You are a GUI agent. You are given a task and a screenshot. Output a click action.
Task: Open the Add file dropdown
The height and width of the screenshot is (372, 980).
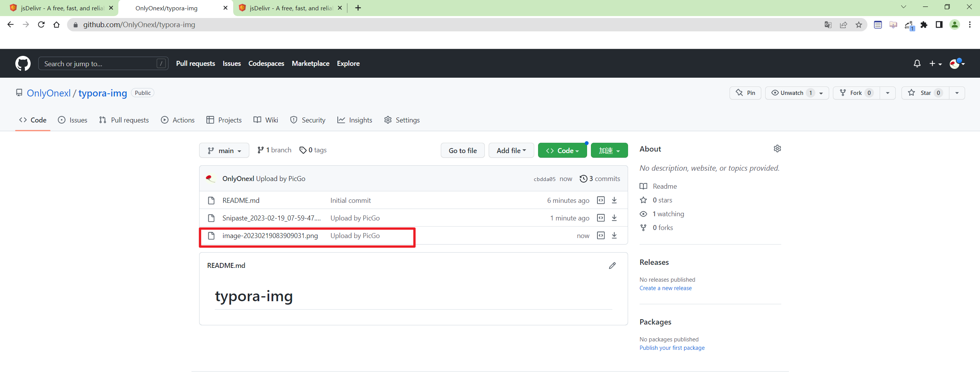(511, 150)
